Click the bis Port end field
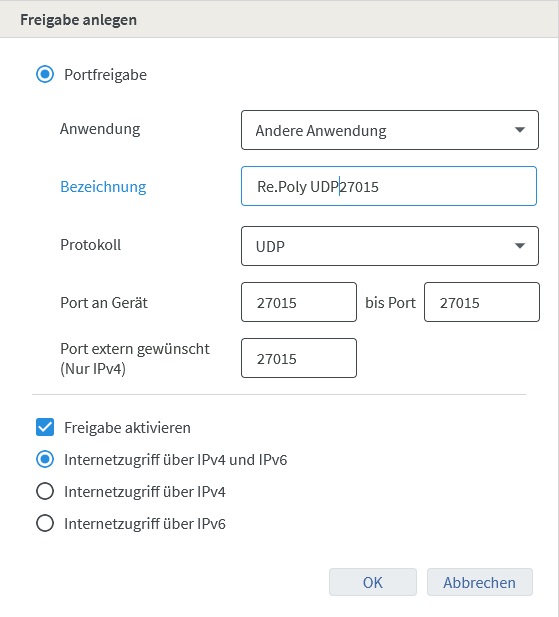Screen dimensions: 559x617 coord(482,302)
